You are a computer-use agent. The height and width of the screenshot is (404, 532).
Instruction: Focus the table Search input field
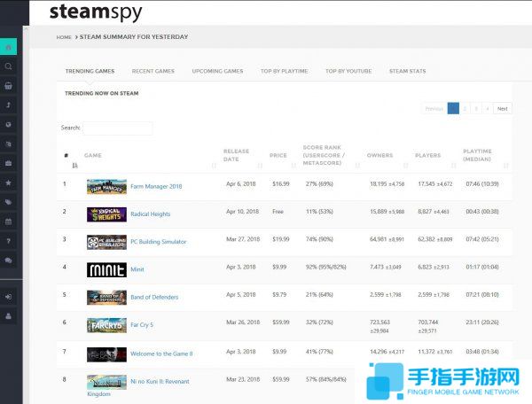coord(118,128)
